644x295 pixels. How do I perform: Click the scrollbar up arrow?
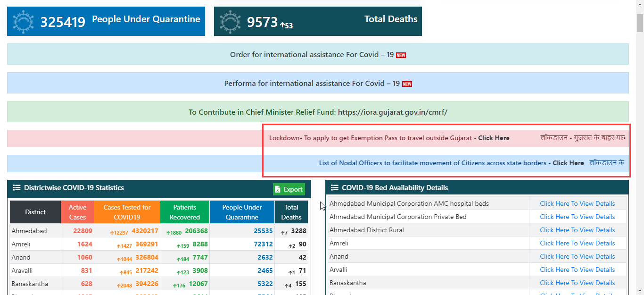(640, 4)
